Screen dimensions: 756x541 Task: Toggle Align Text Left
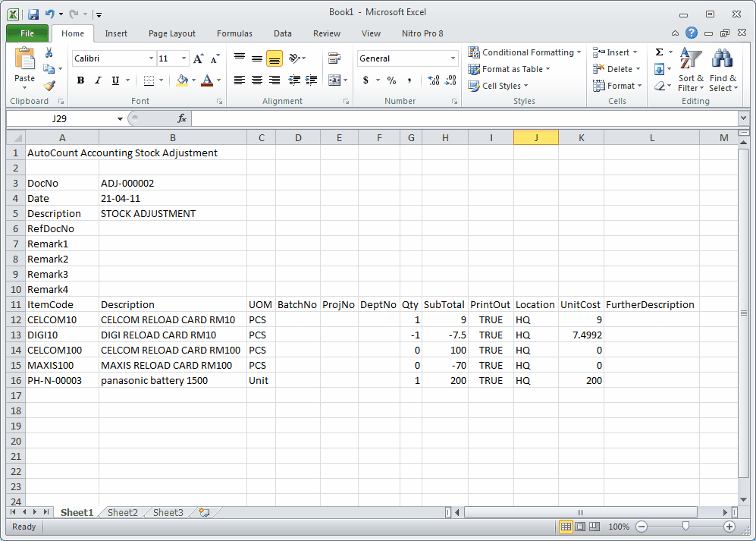point(239,80)
